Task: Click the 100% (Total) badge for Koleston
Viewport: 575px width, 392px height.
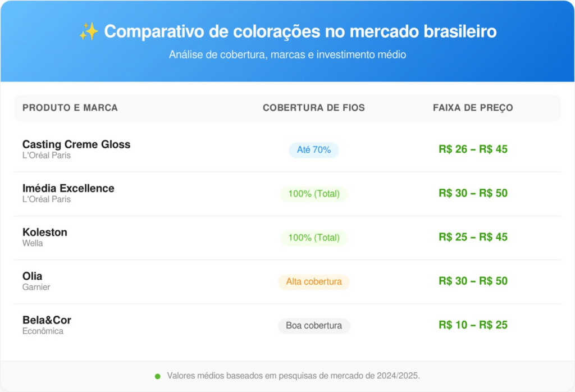Action: point(314,238)
